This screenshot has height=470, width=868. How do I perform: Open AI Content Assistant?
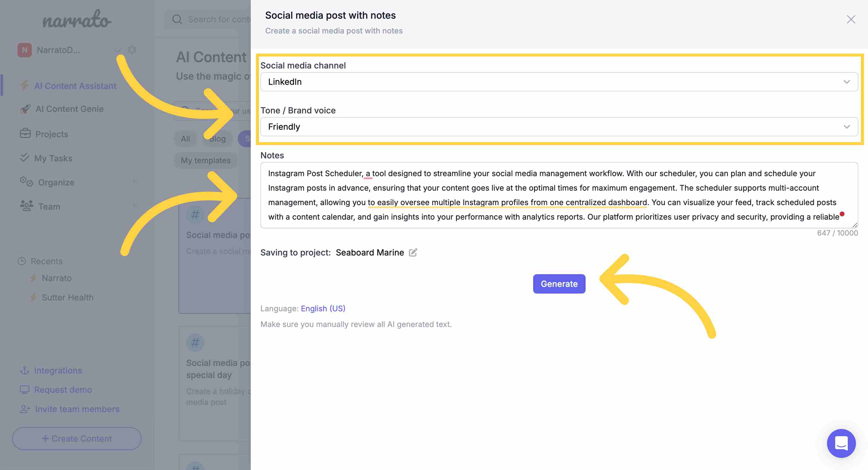[75, 86]
